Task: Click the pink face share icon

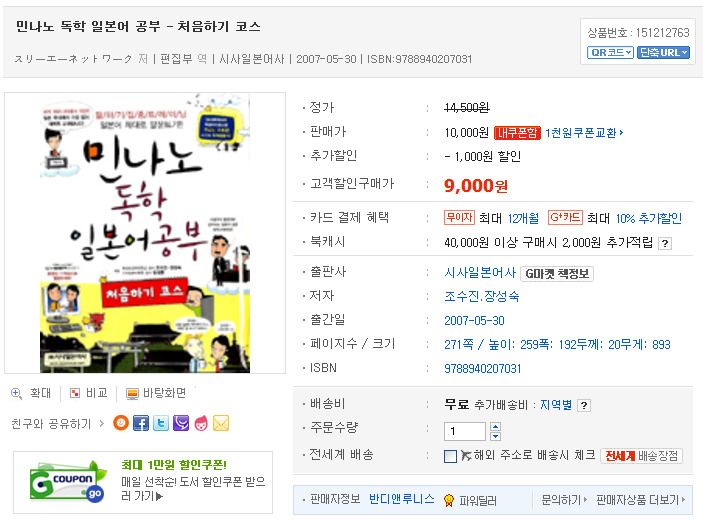Action: pos(201,423)
